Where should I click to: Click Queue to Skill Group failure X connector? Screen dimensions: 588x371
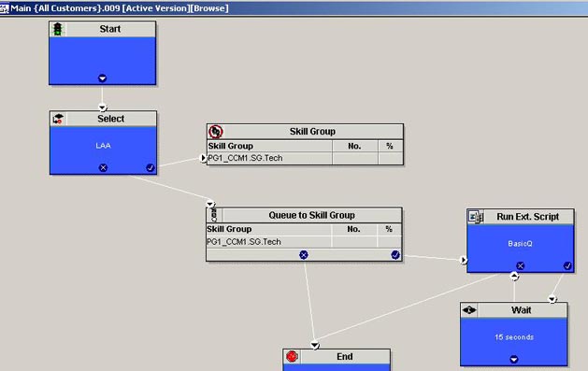click(x=304, y=255)
